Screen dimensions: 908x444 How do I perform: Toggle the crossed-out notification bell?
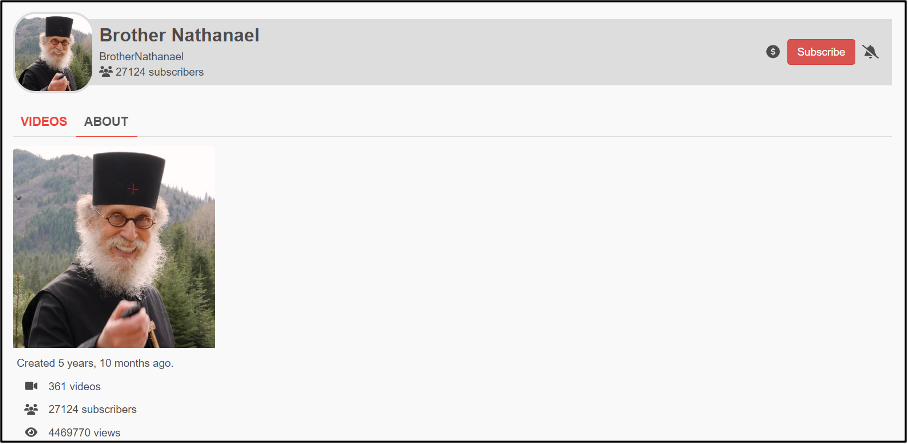click(x=870, y=52)
